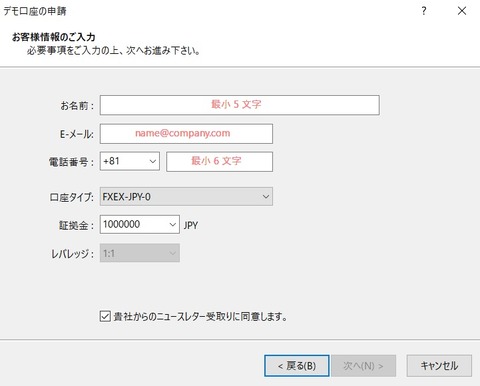Click the お名前 label text

[x=77, y=106]
